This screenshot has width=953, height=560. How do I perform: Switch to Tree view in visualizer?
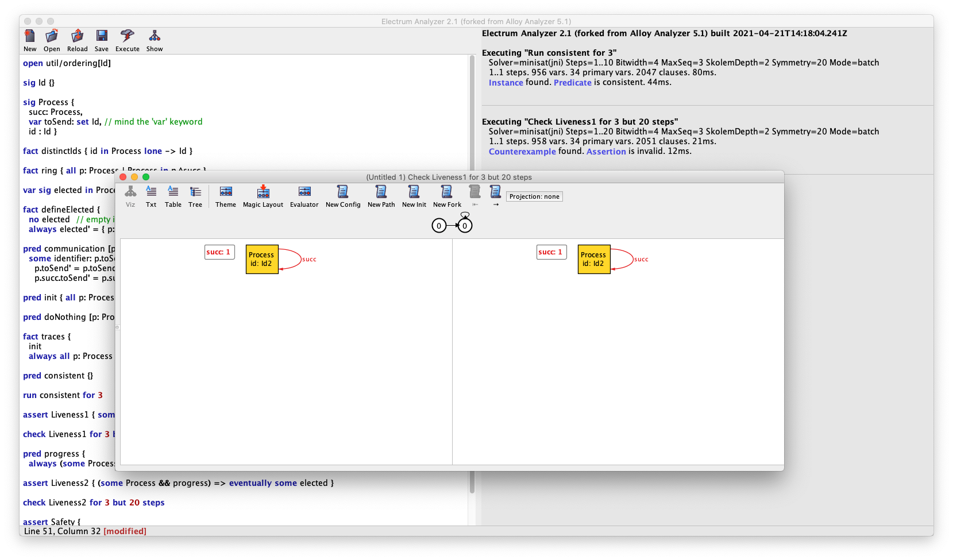point(195,196)
